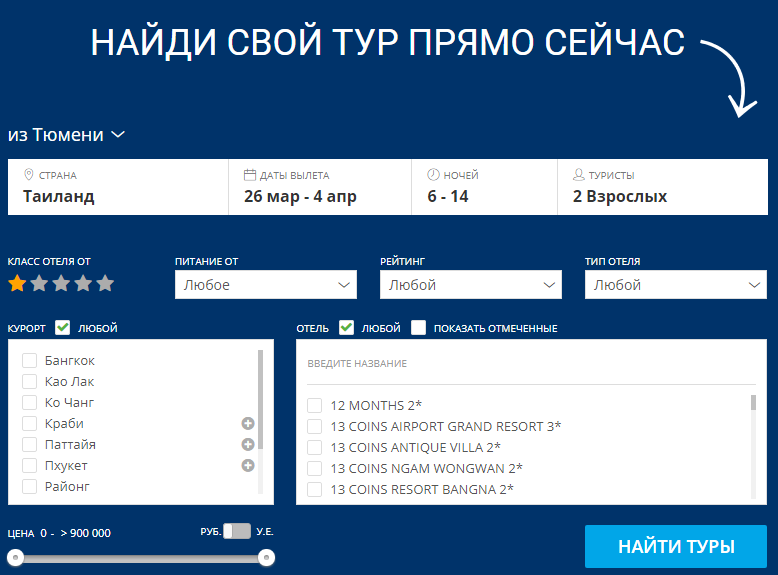This screenshot has height=575, width=778.
Task: Check the Пхукет resort checkbox
Action: point(29,465)
